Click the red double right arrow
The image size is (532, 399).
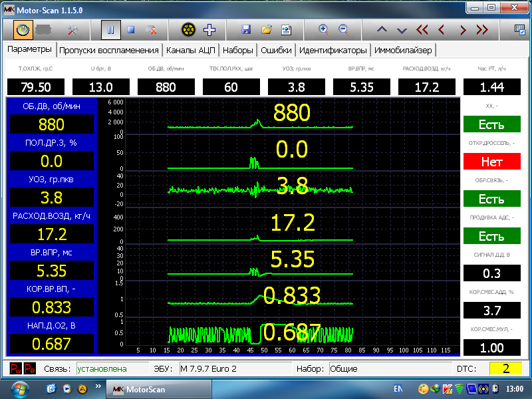[x=483, y=30]
